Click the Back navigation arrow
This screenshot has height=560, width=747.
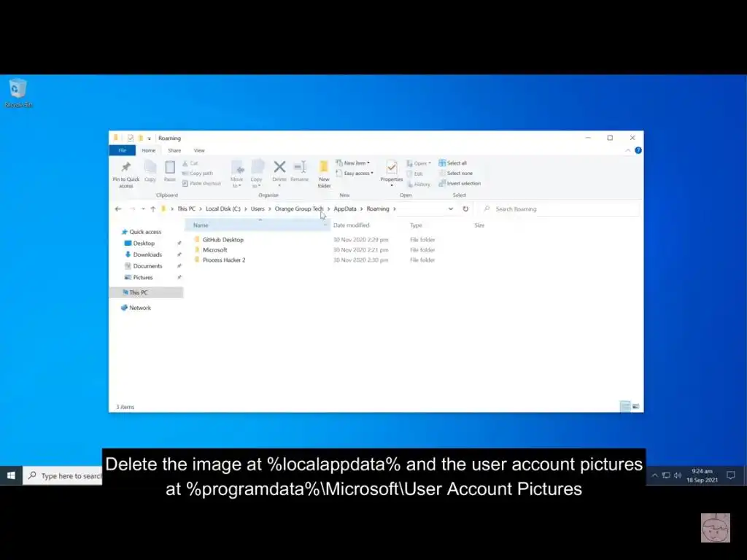[118, 209]
